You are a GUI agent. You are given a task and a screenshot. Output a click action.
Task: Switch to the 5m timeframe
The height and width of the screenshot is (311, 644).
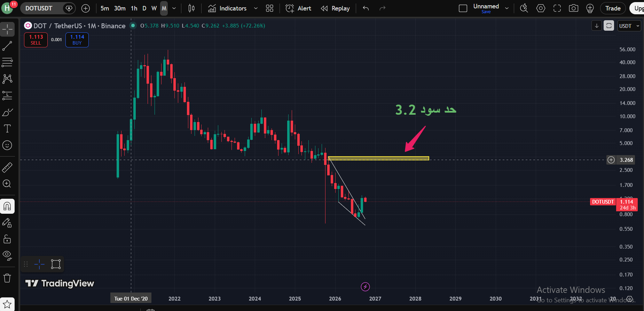pyautogui.click(x=105, y=8)
